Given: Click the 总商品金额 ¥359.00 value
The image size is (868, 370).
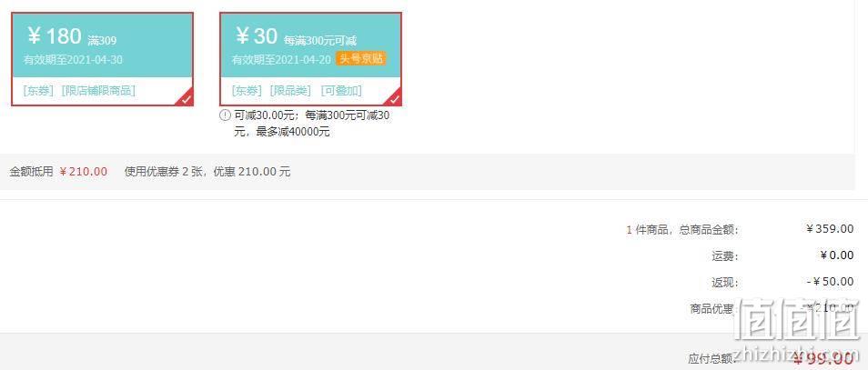Looking at the screenshot, I should [829, 229].
